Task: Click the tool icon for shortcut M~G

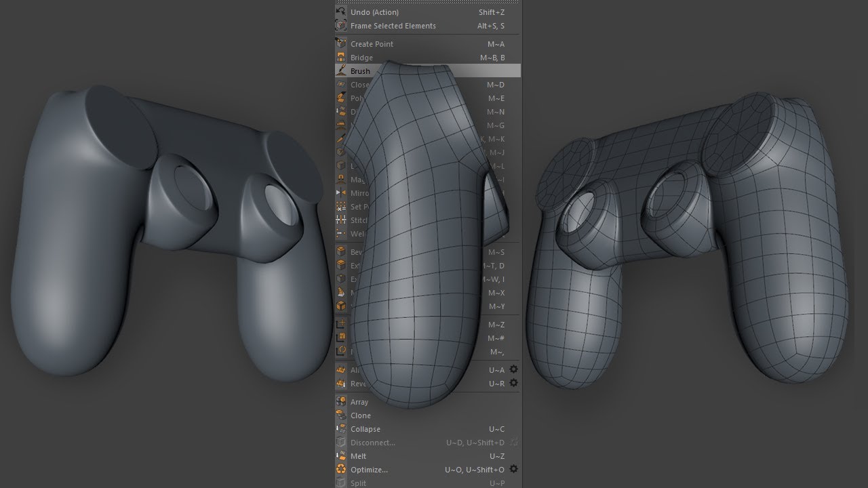Action: (341, 125)
